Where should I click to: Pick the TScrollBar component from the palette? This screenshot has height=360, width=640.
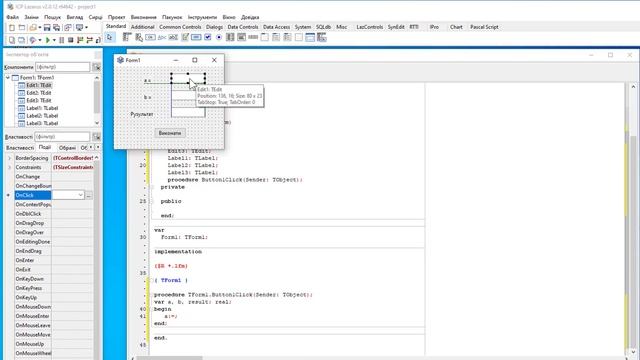pyautogui.click(x=253, y=37)
